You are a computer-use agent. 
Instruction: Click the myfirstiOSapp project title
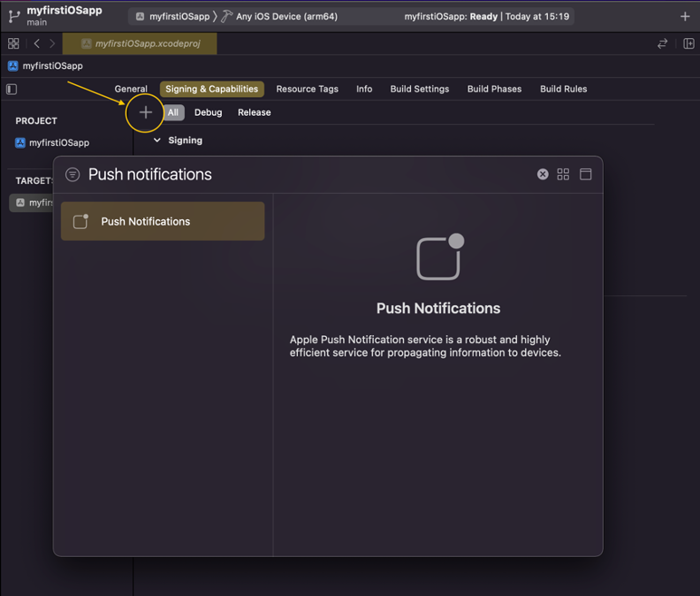tap(65, 10)
